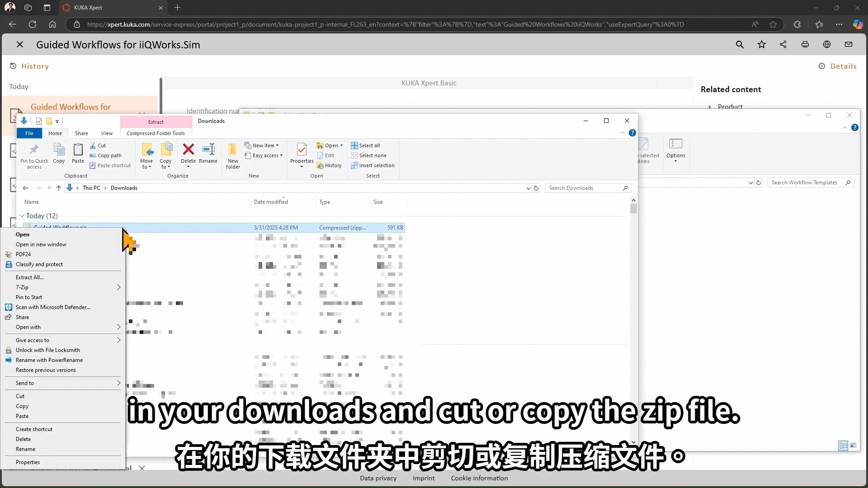Refresh the Downloads folder address bar
Viewport: 868px width, 488px height.
point(536,188)
